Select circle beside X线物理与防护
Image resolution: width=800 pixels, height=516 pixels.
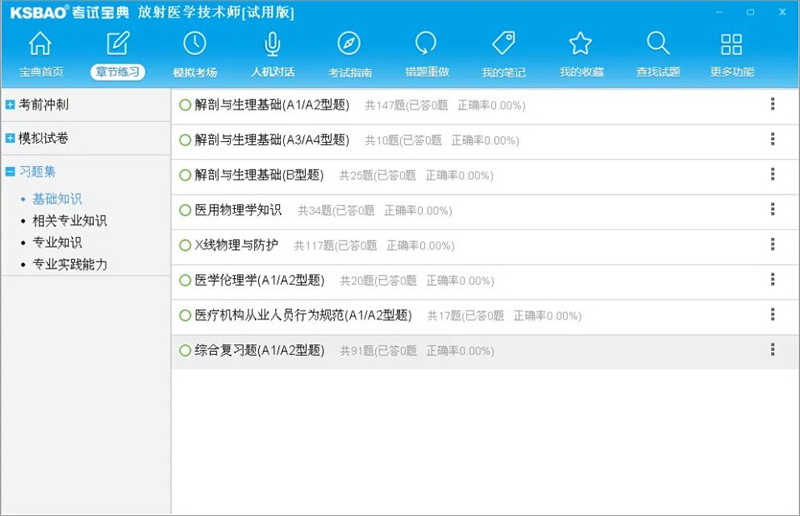tap(184, 245)
